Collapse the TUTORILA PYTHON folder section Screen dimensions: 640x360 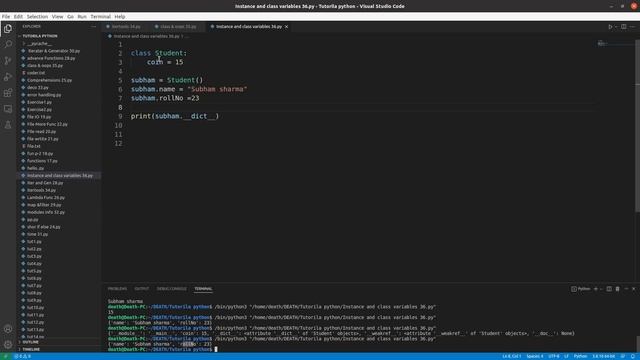pyautogui.click(x=39, y=36)
